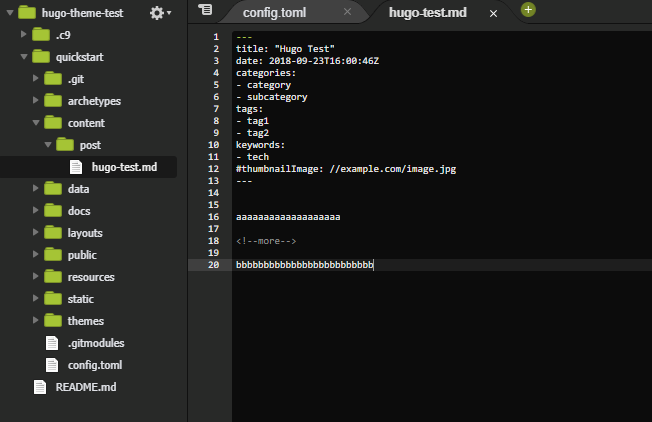Click gutter line number 12
The height and width of the screenshot is (422, 652).
(x=213, y=169)
